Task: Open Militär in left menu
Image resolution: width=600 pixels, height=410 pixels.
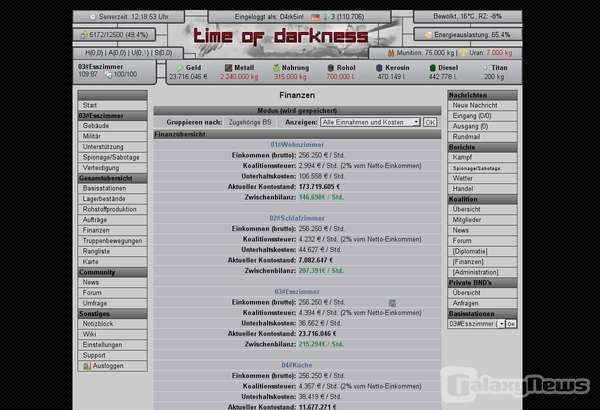Action: (x=112, y=136)
